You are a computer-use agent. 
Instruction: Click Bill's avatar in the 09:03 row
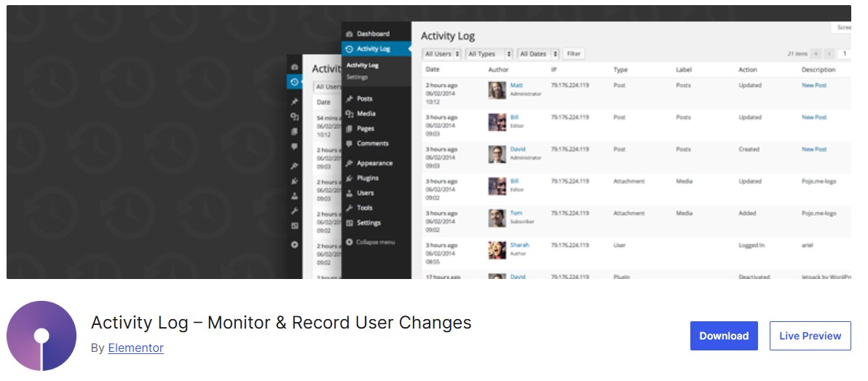[x=497, y=122]
